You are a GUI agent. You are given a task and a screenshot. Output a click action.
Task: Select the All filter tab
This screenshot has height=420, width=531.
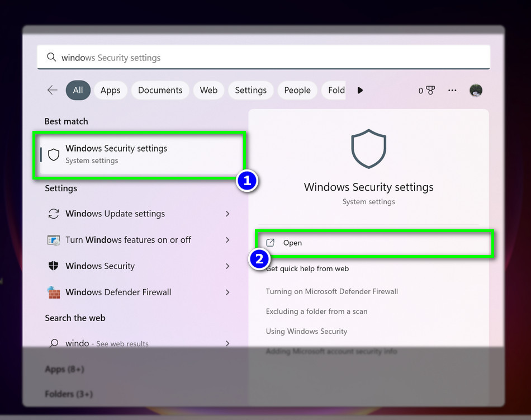tap(78, 90)
